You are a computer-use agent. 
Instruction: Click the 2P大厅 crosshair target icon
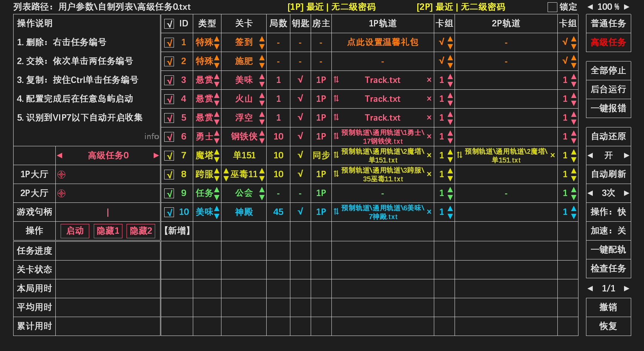click(61, 193)
